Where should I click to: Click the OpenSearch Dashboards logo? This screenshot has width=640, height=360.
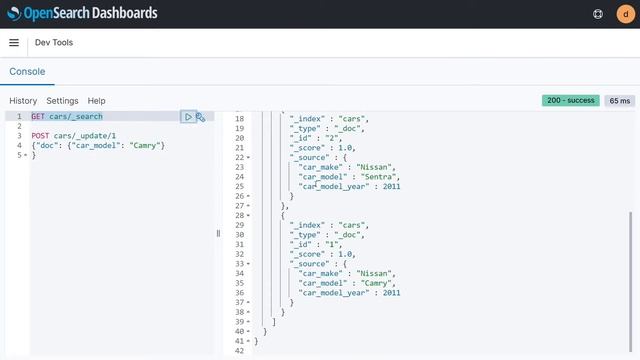tap(82, 13)
